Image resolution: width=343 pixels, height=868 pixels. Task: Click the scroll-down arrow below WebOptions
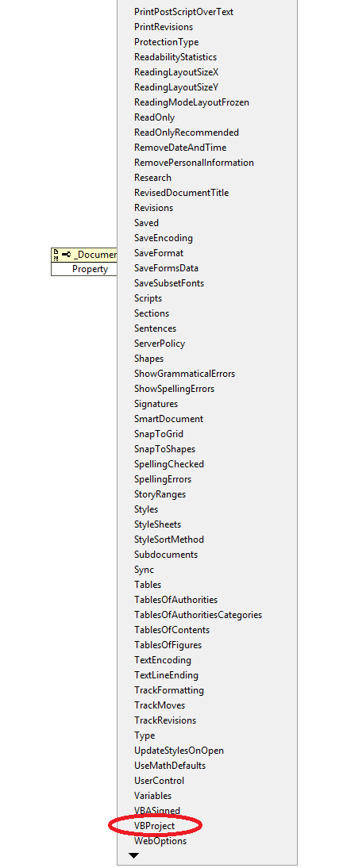pos(133,856)
